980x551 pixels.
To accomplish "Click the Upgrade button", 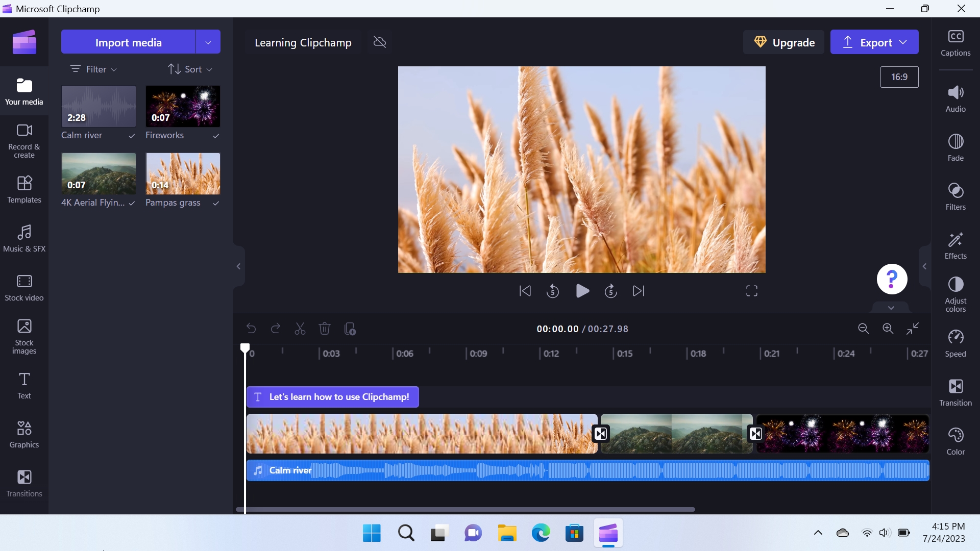I will [784, 42].
